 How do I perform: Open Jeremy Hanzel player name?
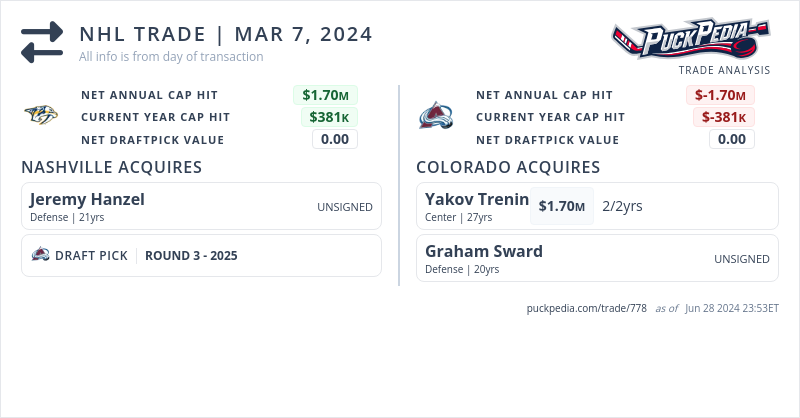[x=87, y=199]
